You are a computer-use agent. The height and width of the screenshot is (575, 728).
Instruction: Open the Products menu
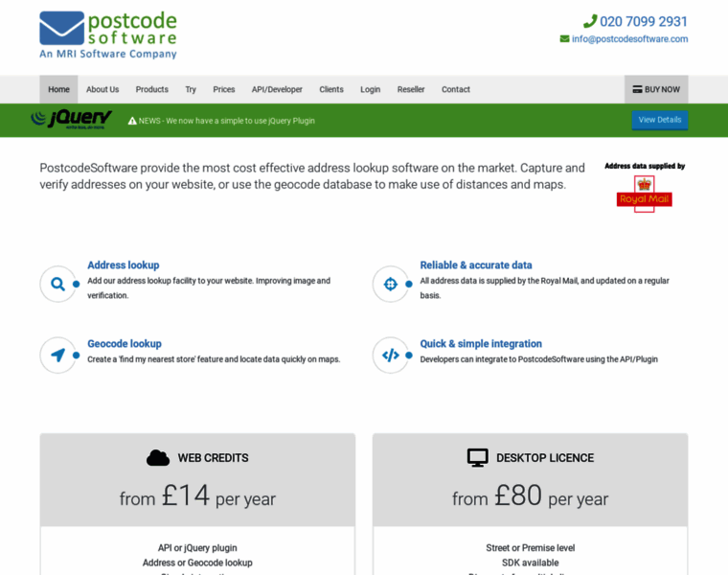click(151, 89)
